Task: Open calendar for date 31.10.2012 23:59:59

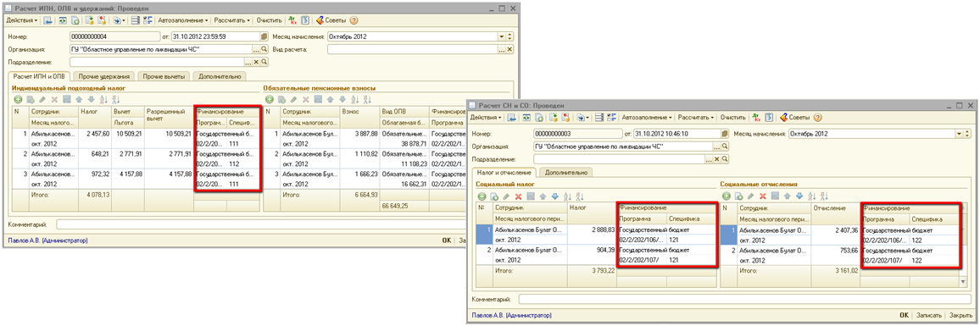Action: 264,36
